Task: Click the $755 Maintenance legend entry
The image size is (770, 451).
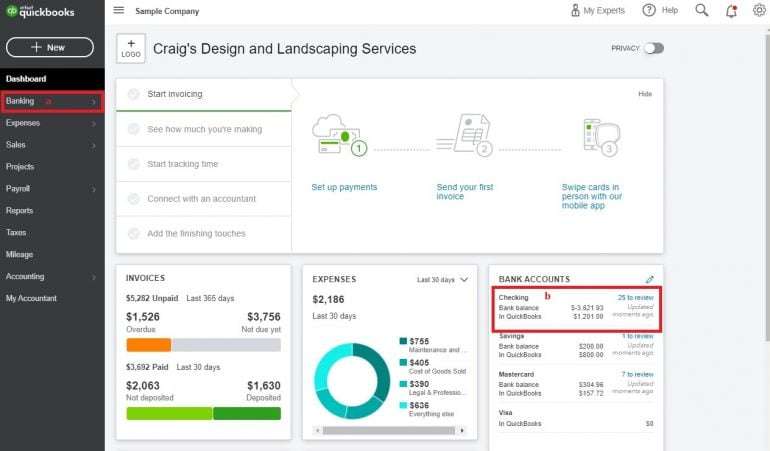Action: (x=433, y=345)
